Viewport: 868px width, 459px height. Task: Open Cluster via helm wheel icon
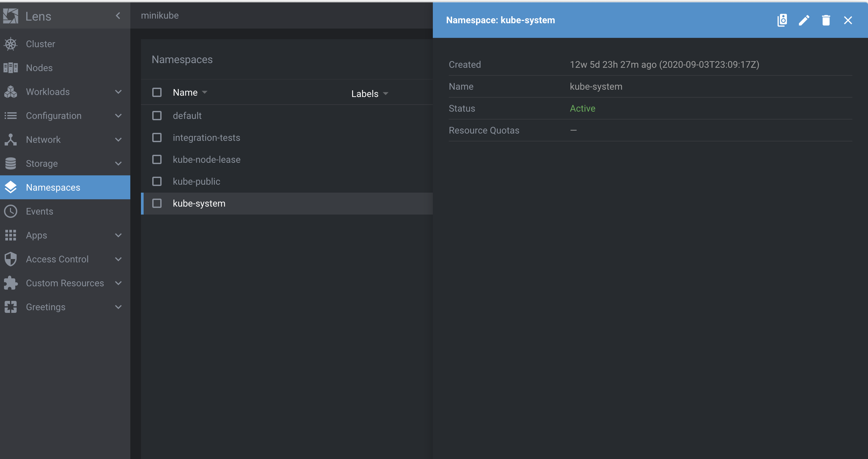(x=11, y=44)
